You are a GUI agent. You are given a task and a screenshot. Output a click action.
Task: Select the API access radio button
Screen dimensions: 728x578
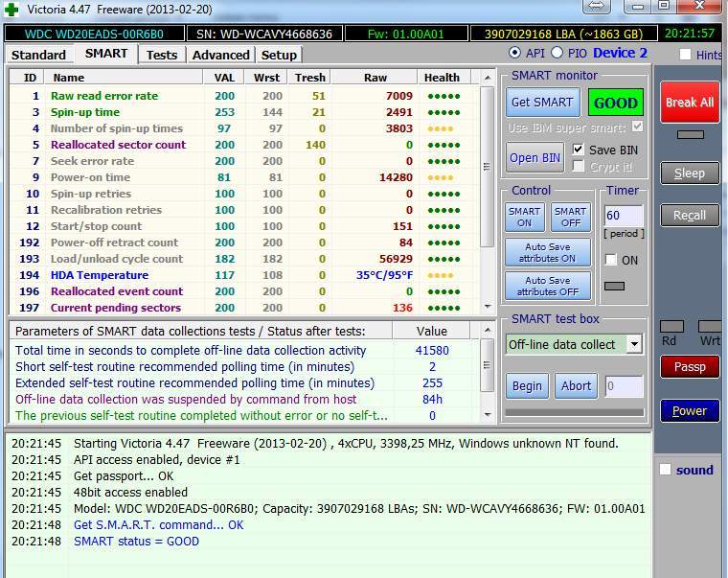coord(514,53)
